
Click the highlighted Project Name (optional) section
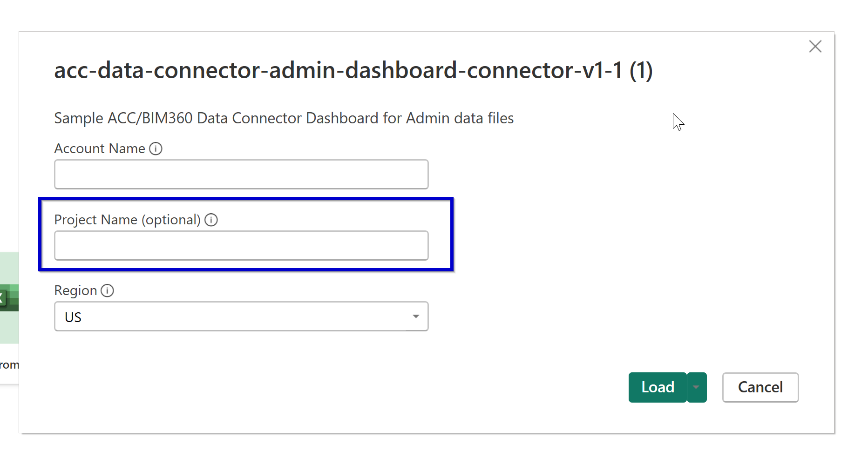[246, 234]
